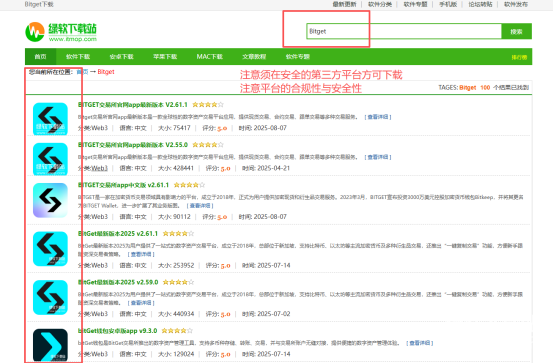The width and height of the screenshot is (554, 364).
Task: Click 查看详细 for the 中文版 v2.61.1 entry
Action: 200,205
